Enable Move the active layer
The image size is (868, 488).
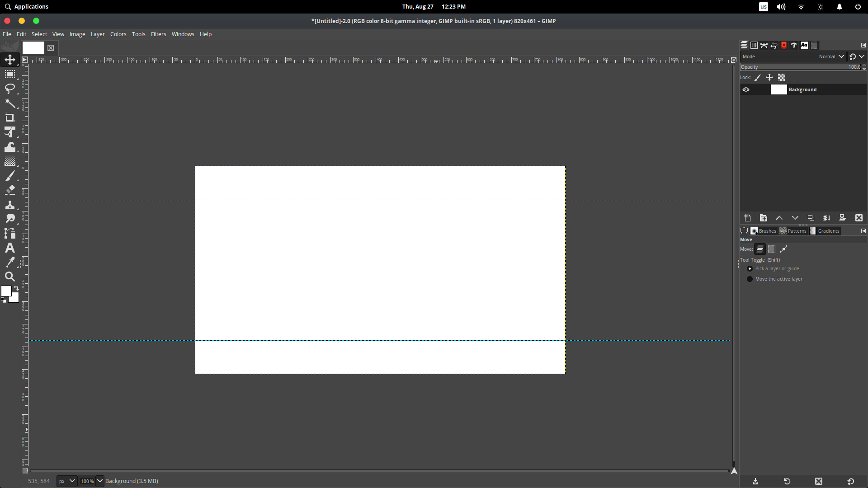(x=750, y=279)
